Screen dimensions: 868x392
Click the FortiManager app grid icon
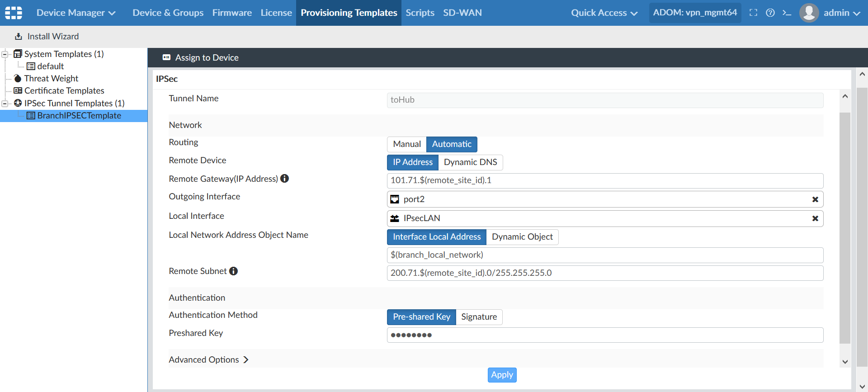14,13
